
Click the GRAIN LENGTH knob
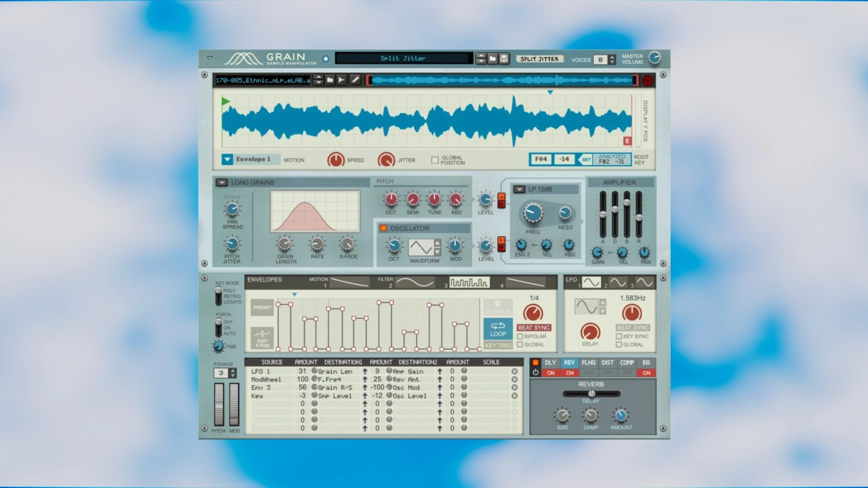tap(285, 244)
